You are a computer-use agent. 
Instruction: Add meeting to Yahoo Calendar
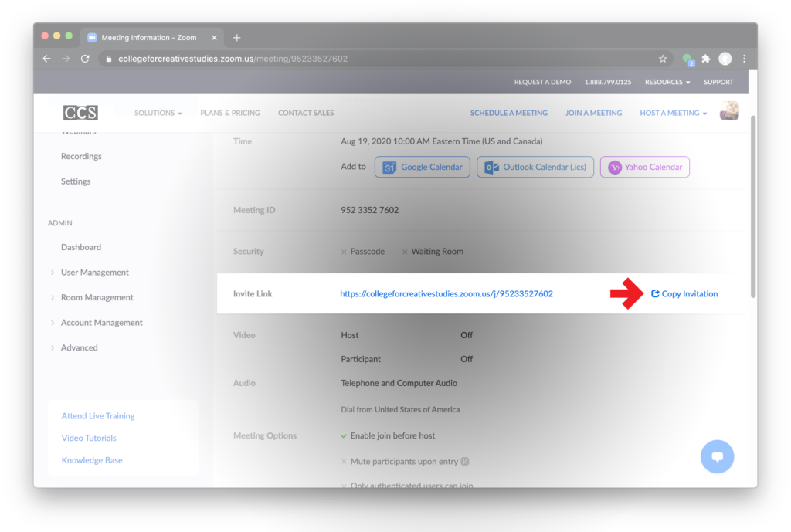644,166
